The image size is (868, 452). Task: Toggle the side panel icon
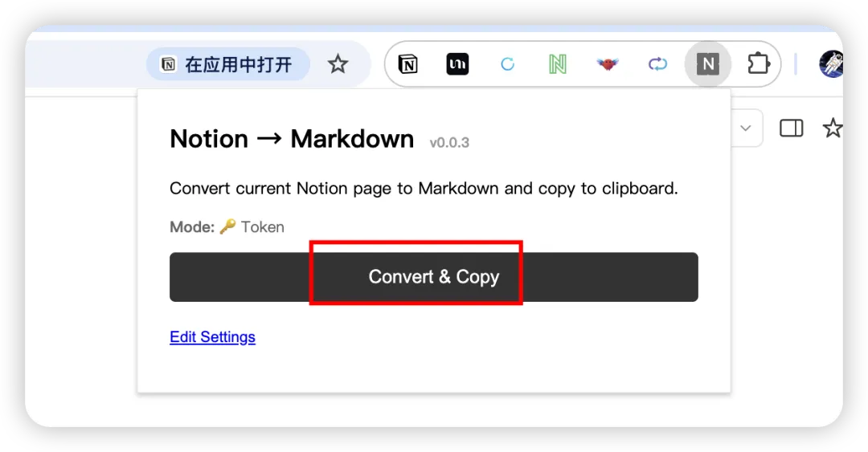click(x=791, y=128)
